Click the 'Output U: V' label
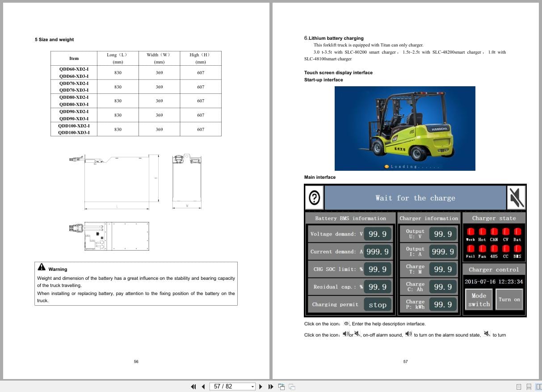Image resolution: width=542 pixels, height=392 pixels. click(x=415, y=234)
